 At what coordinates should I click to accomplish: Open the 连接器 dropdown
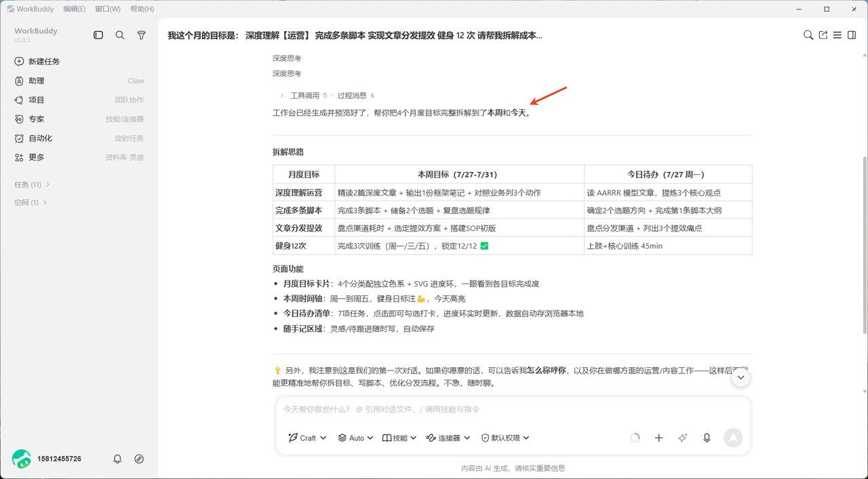coord(448,438)
